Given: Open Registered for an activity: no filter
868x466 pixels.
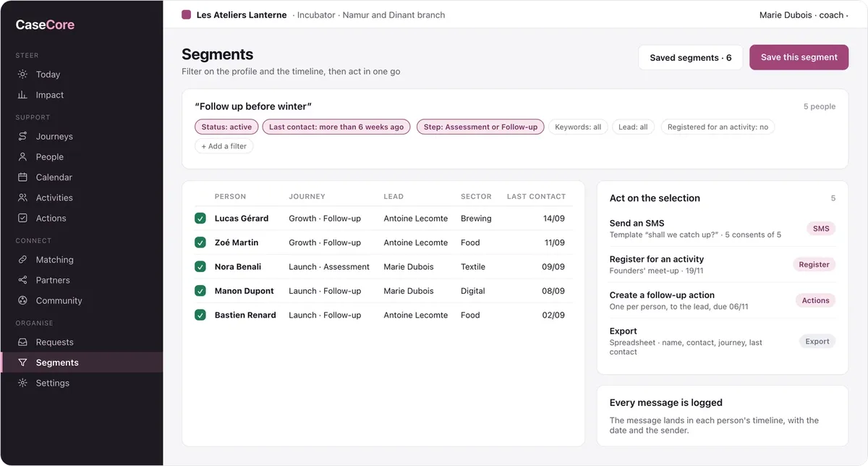Looking at the screenshot, I should tap(718, 127).
